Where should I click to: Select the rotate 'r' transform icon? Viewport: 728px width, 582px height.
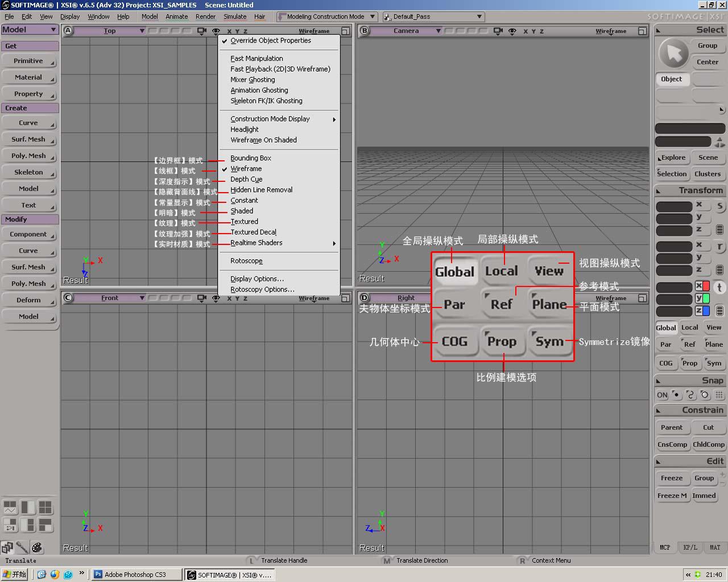coord(719,247)
